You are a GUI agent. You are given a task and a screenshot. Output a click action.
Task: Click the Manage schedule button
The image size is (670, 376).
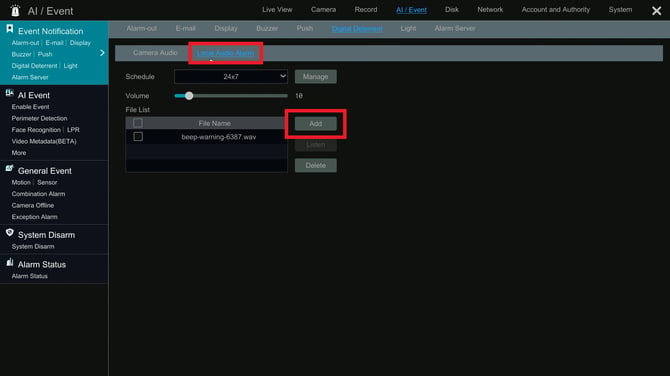315,76
